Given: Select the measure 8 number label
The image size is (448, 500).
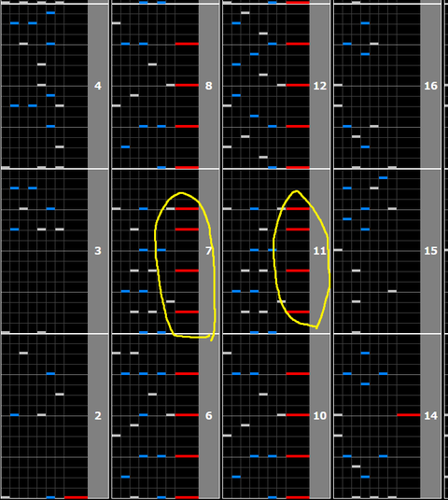Looking at the screenshot, I should click(209, 86).
